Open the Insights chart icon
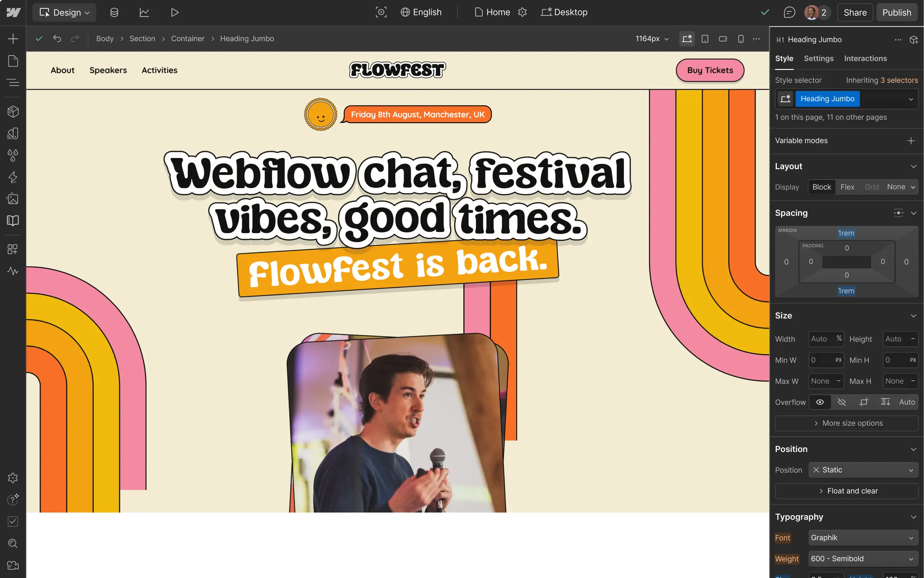 click(144, 12)
